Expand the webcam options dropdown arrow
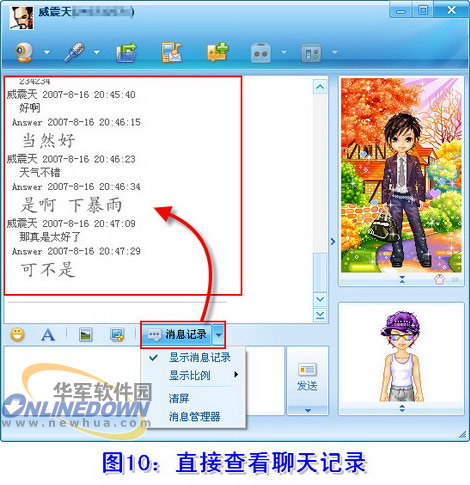This screenshot has height=485, width=470. 47,52
